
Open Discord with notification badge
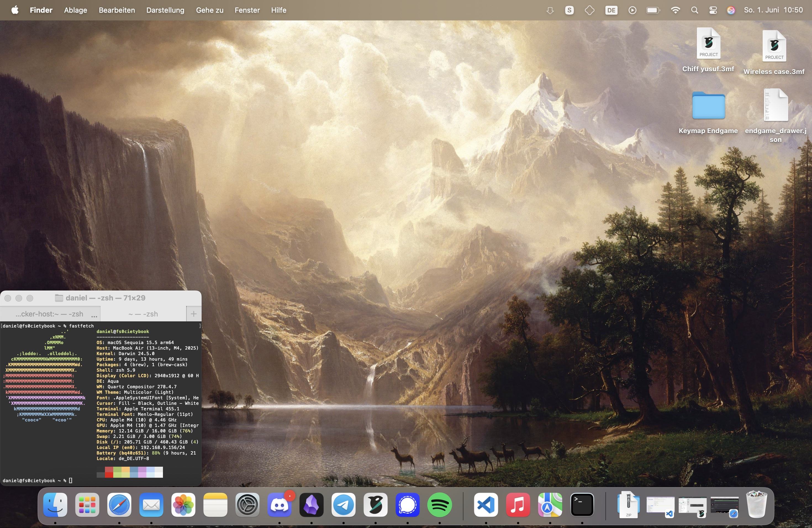pyautogui.click(x=280, y=505)
